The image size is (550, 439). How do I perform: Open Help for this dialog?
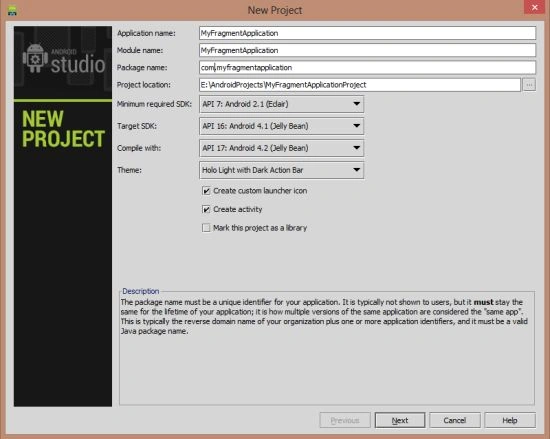[510, 420]
